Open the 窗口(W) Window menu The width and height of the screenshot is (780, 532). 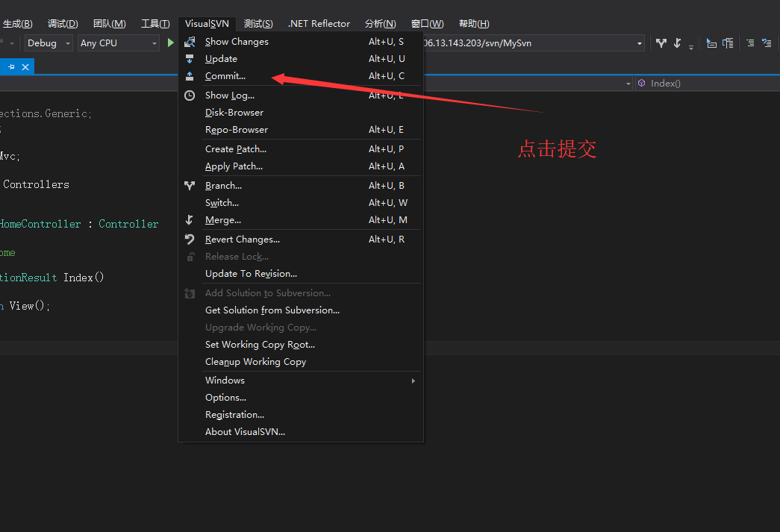pos(427,23)
